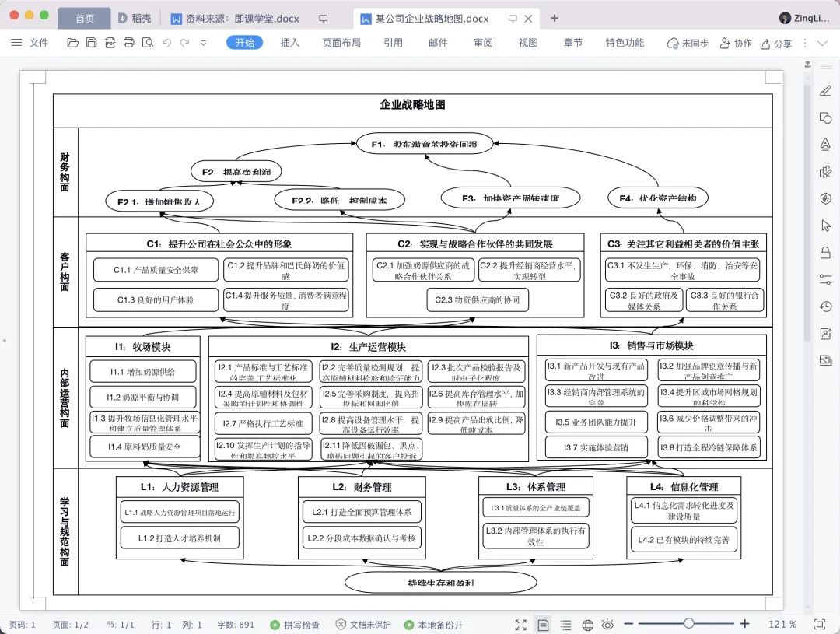Choose the selection arrow tool in the sidebar
Screen dimensions: 840x634
pos(825,226)
